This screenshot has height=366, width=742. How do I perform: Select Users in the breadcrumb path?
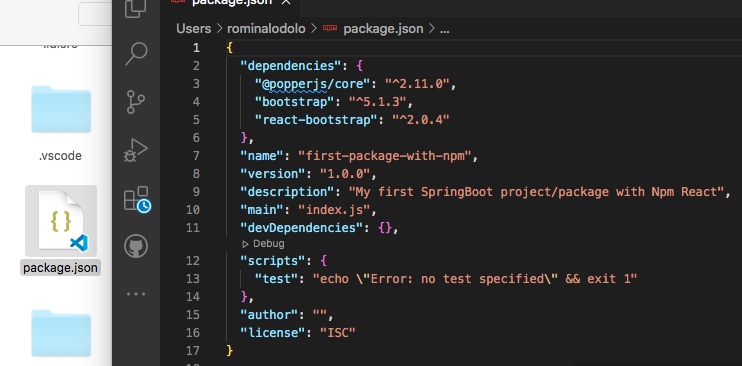click(194, 29)
